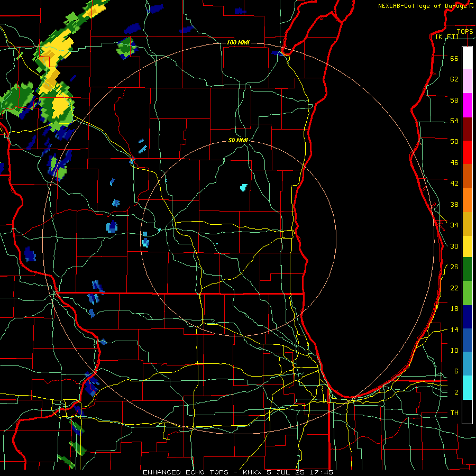
Task: Click the light pink legend color block
Action: 467,81
